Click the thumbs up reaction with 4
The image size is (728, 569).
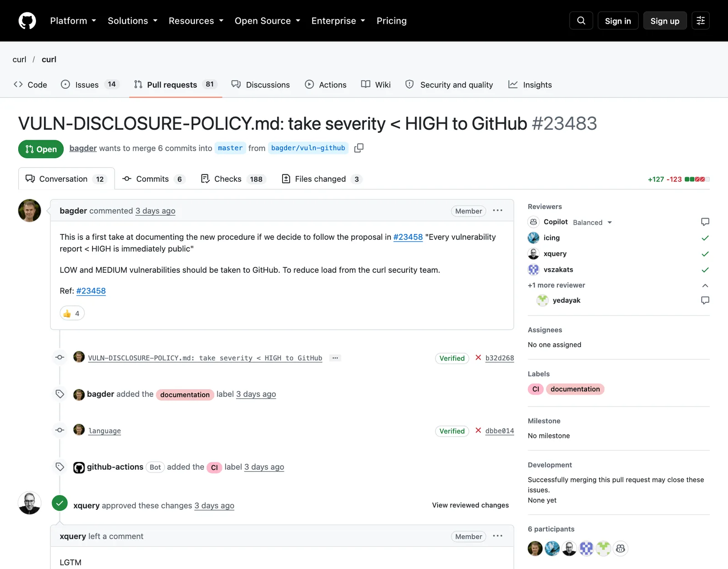click(x=72, y=313)
